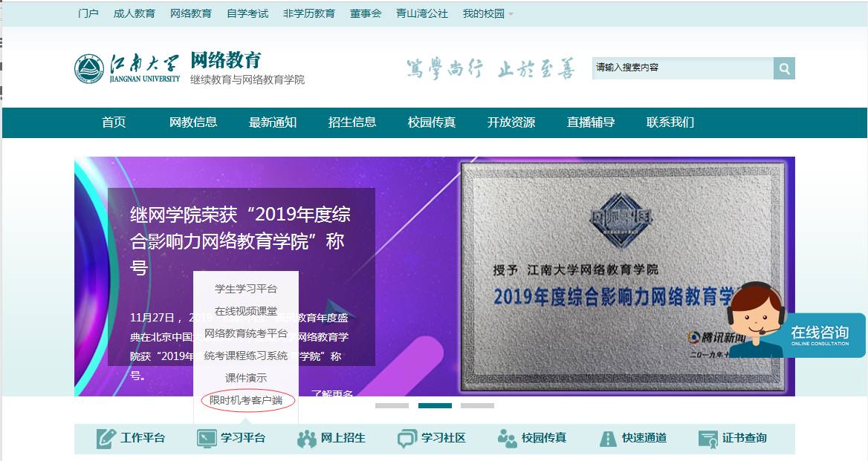Switch to the first carousel slide indicator
The image size is (868, 461).
392,405
